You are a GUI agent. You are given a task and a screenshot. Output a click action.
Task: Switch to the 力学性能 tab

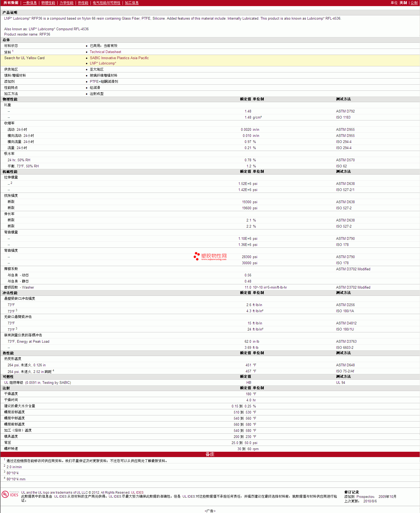click(66, 3)
